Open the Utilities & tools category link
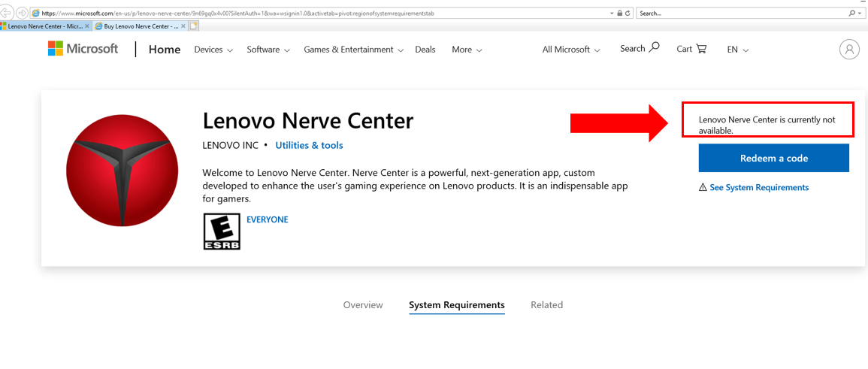Image resolution: width=868 pixels, height=369 pixels. coord(309,146)
